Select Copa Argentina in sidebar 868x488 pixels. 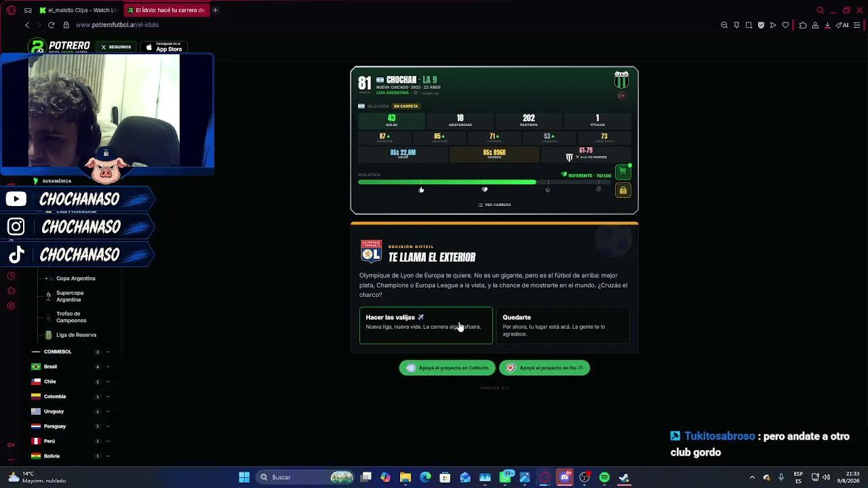coord(76,279)
